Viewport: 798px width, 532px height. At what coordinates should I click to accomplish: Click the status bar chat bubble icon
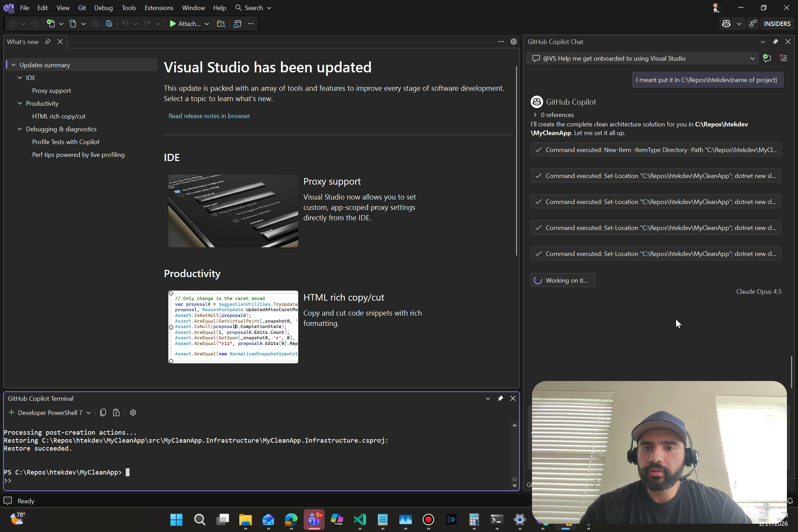pyautogui.click(x=8, y=501)
